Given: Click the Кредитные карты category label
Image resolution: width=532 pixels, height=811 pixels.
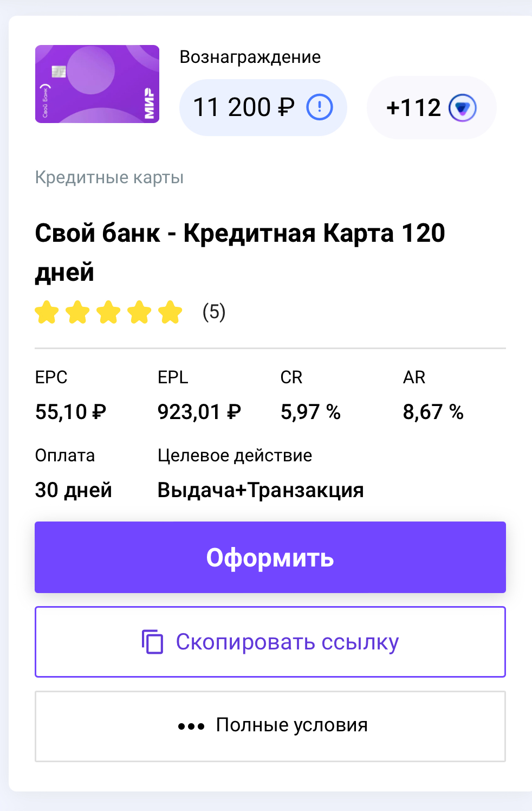Looking at the screenshot, I should [109, 177].
